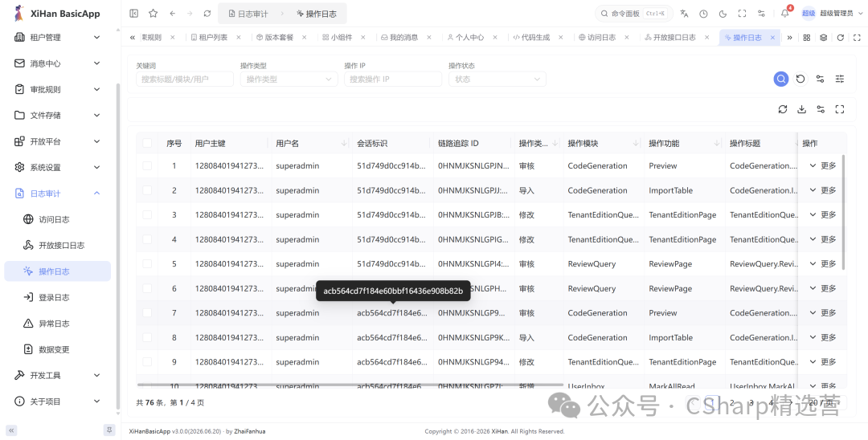Image resolution: width=868 pixels, height=440 pixels.
Task: Export table with download icon
Action: point(801,109)
